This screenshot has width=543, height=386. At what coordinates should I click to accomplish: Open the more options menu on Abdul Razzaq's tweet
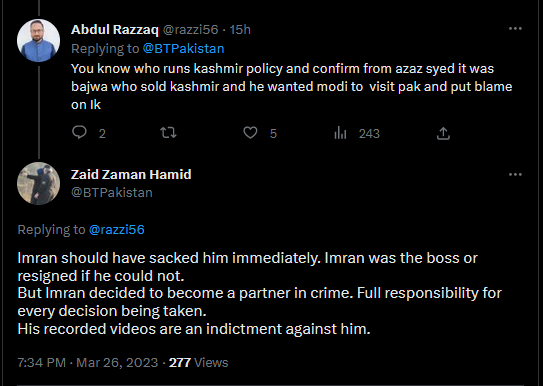click(515, 29)
